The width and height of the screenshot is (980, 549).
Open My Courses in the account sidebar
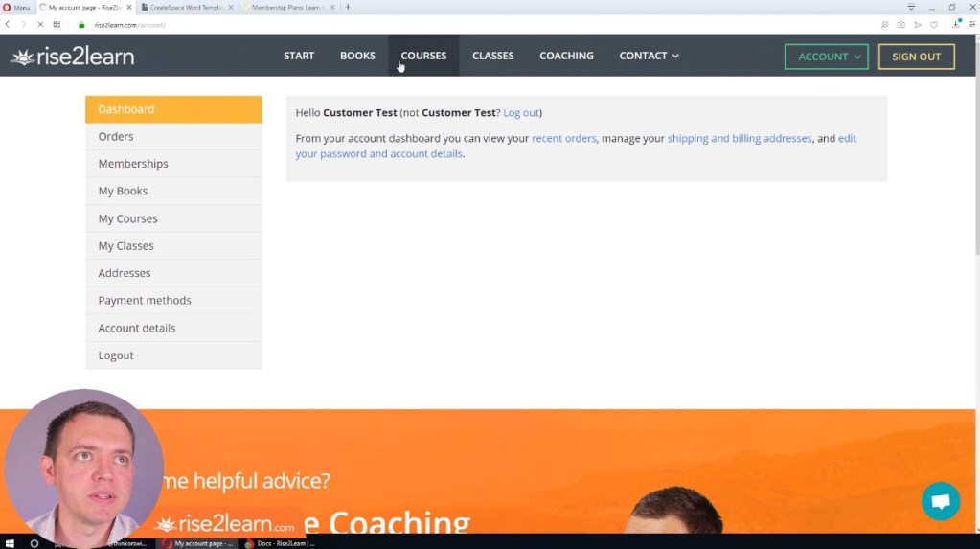point(173,218)
